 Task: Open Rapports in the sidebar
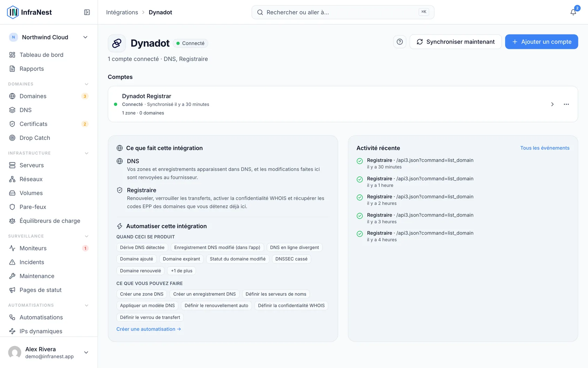[x=49, y=69]
